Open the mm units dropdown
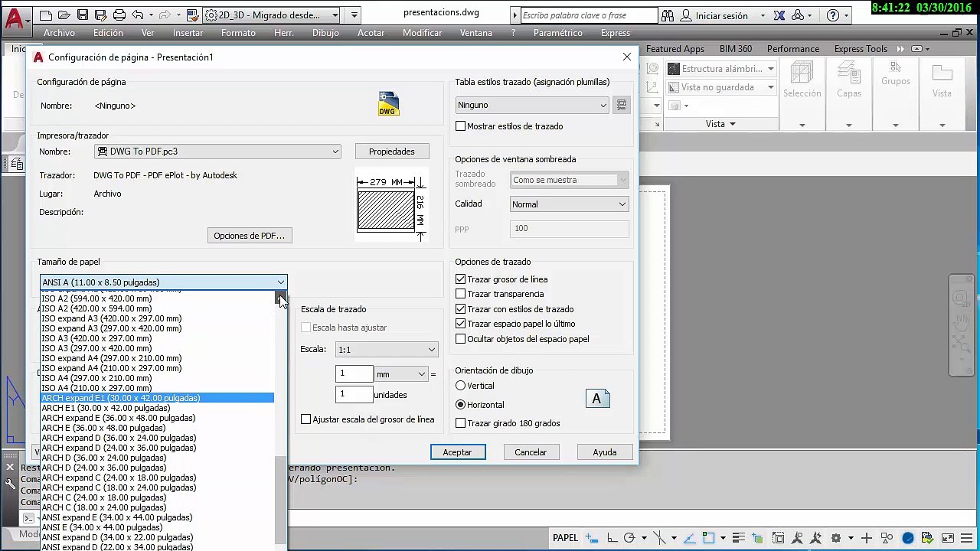 [401, 374]
